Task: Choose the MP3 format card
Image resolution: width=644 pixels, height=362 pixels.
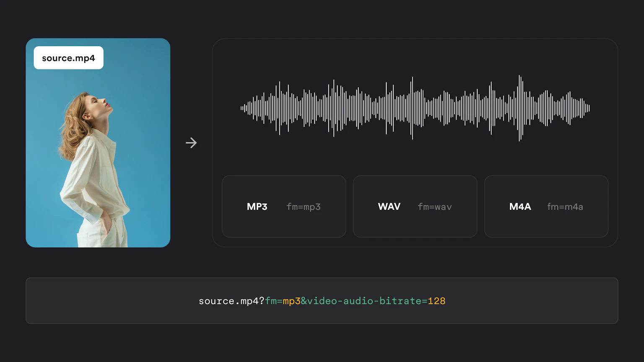Action: tap(284, 207)
